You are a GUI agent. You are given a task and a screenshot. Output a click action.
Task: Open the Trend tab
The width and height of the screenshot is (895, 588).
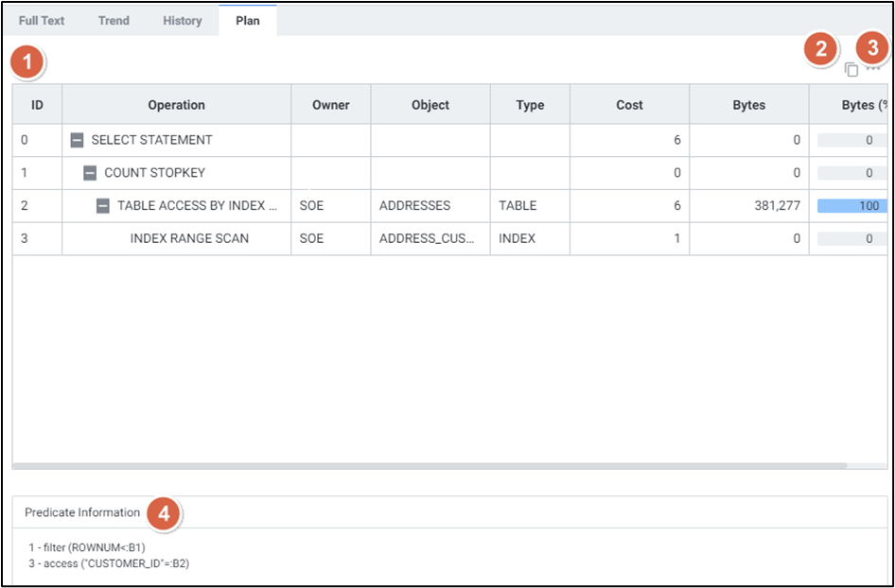[114, 21]
